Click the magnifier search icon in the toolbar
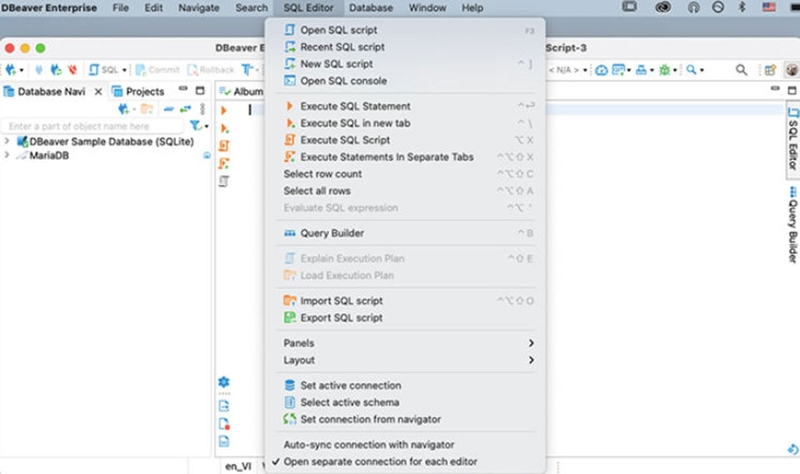Viewport: 800px width, 474px height. click(x=741, y=70)
